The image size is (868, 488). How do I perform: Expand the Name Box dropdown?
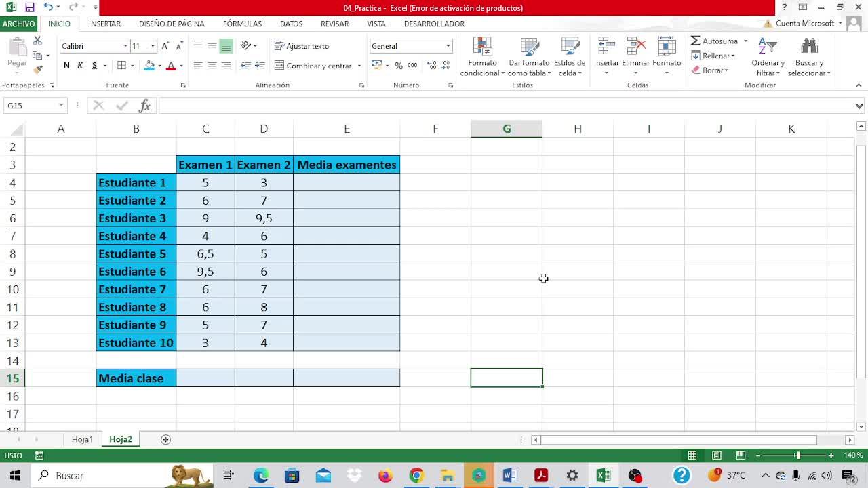pos(61,105)
